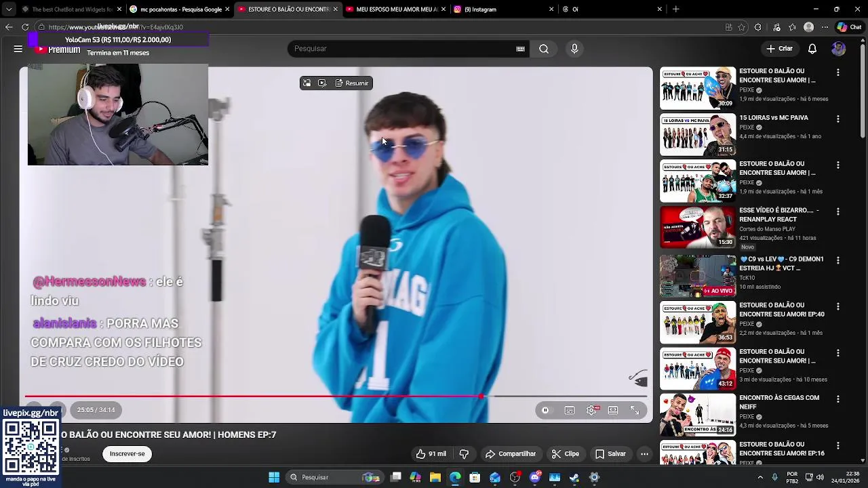The width and height of the screenshot is (868, 488).
Task: Toggle the autoplay switch in player
Action: (x=545, y=410)
